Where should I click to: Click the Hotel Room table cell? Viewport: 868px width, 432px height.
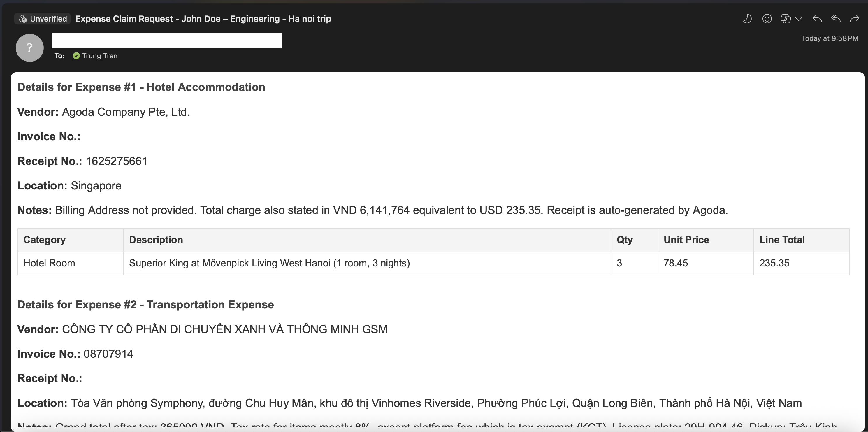click(x=49, y=263)
